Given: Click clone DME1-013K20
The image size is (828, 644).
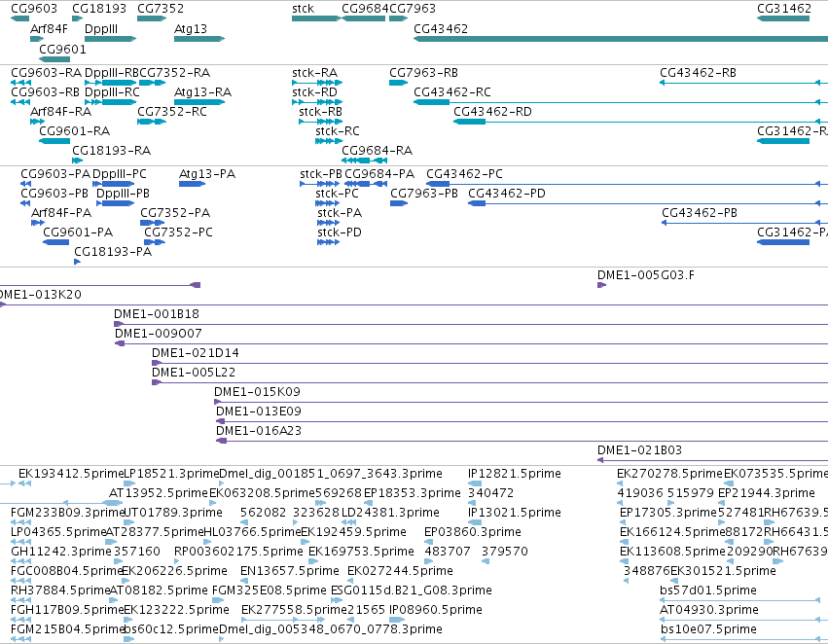Looking at the screenshot, I should pyautogui.click(x=414, y=304).
